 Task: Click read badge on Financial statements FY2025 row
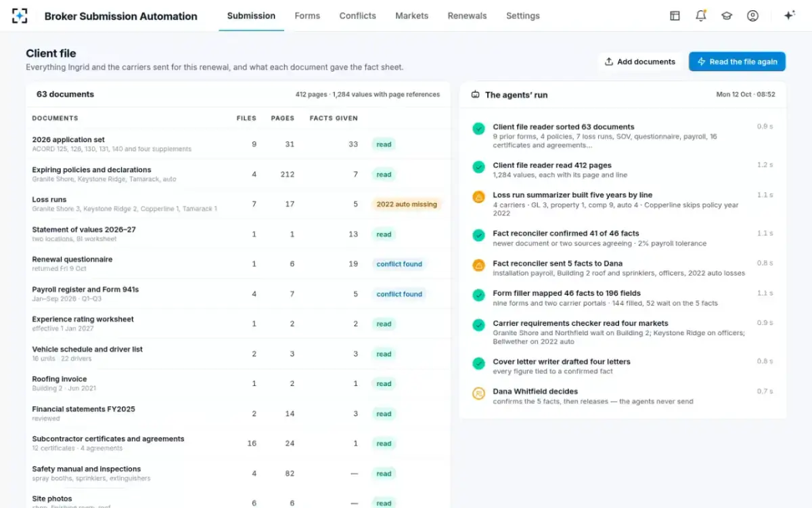(x=384, y=413)
